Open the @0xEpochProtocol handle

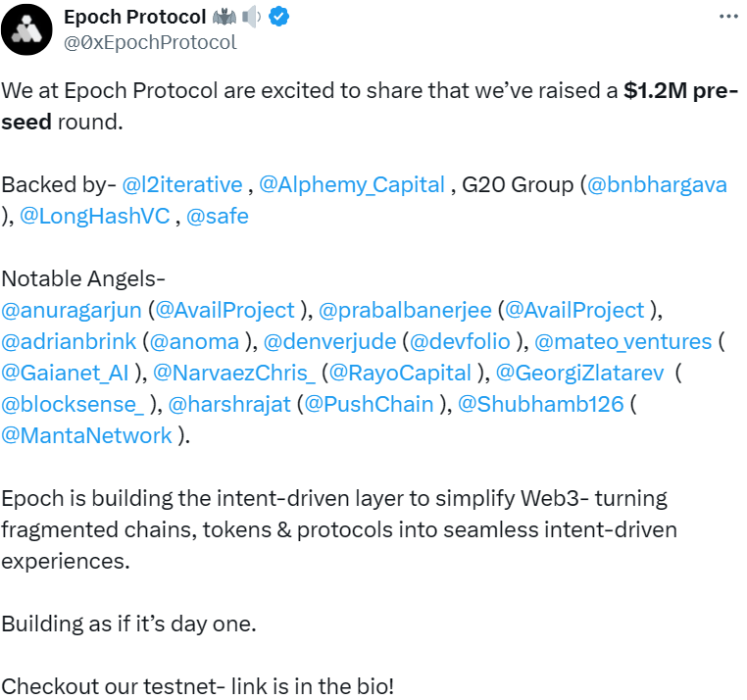(150, 42)
